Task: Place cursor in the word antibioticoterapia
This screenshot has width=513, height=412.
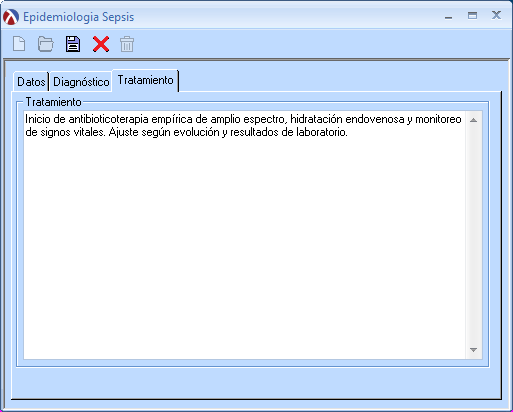Action: pos(108,119)
